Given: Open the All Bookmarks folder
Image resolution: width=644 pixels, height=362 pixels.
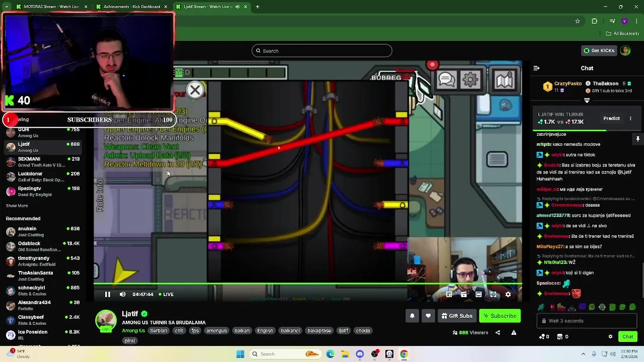Looking at the screenshot, I should [622, 34].
